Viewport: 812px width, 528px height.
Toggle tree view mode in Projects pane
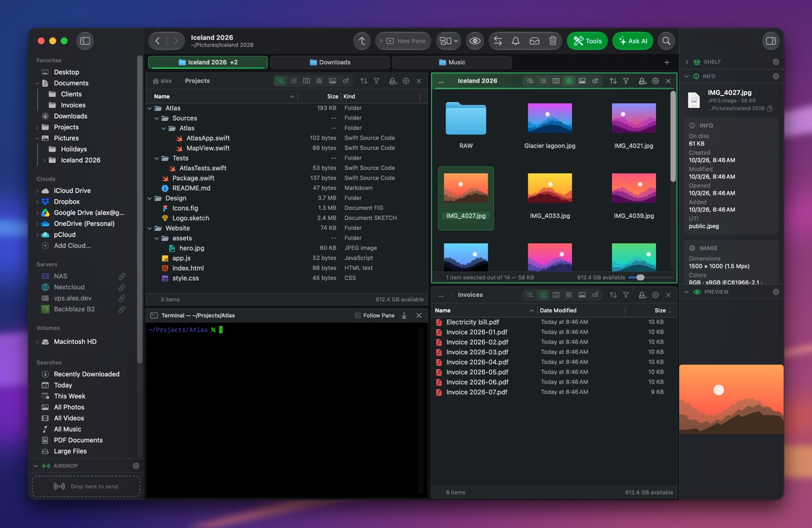click(x=280, y=81)
